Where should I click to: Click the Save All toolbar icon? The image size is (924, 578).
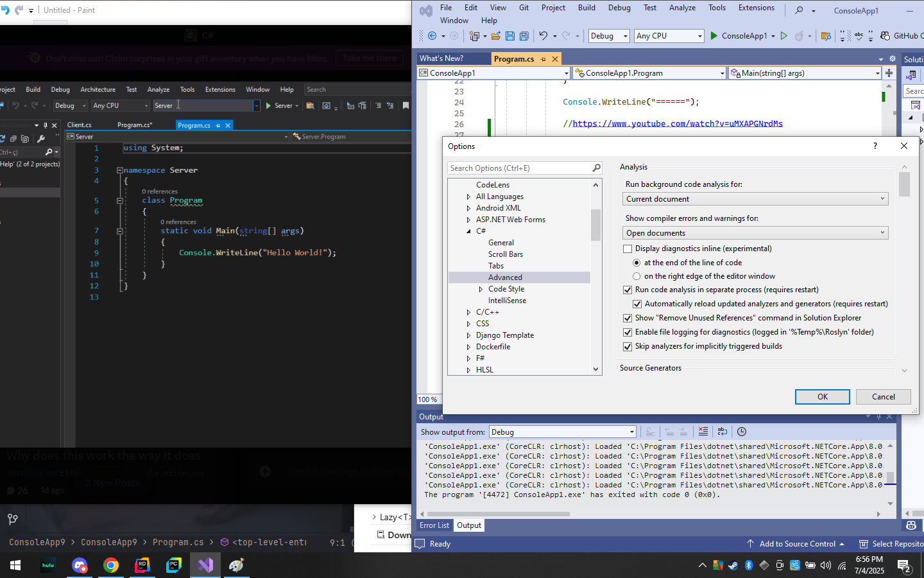tap(524, 36)
